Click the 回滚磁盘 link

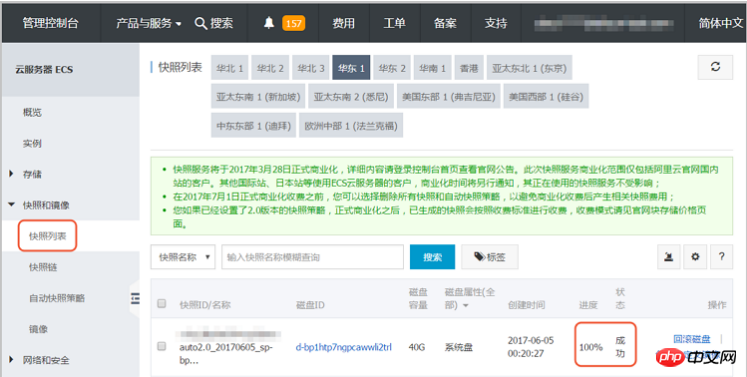(x=692, y=339)
